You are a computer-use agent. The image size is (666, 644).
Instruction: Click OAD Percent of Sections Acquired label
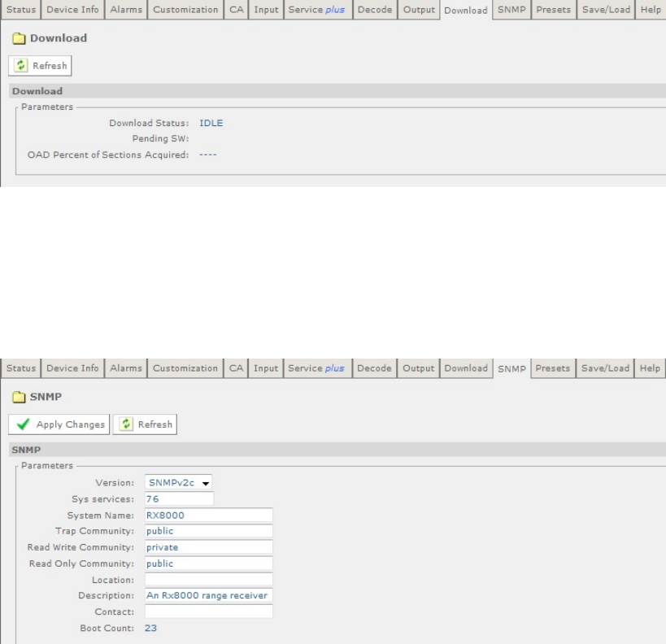108,154
